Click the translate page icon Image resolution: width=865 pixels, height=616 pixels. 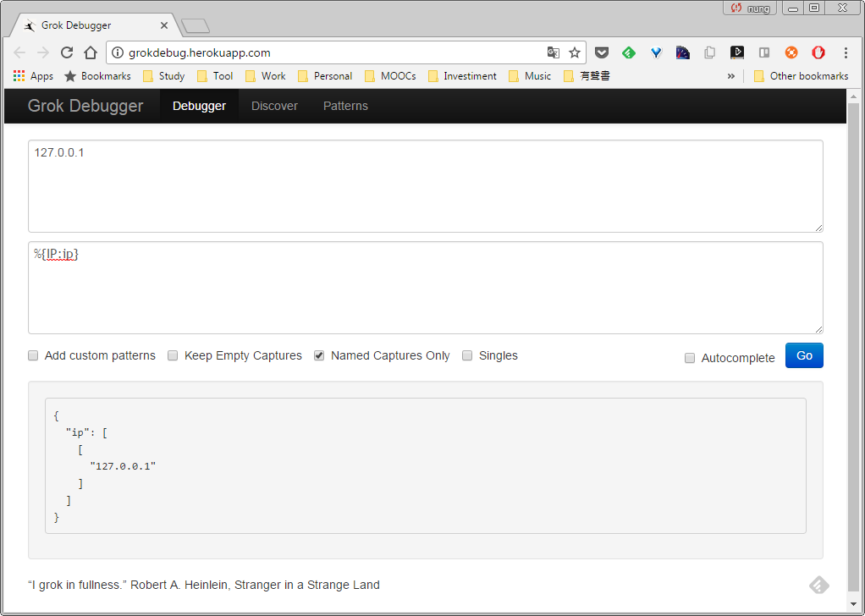[554, 53]
